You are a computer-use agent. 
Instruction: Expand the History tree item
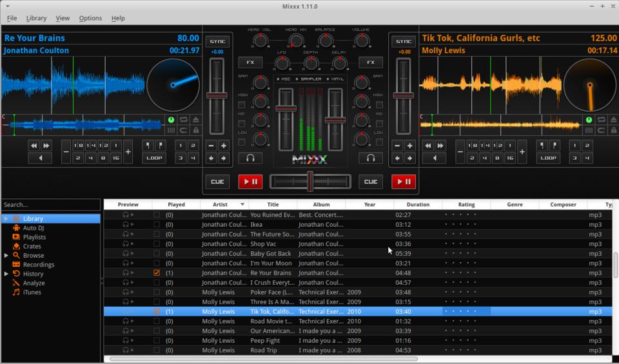6,274
